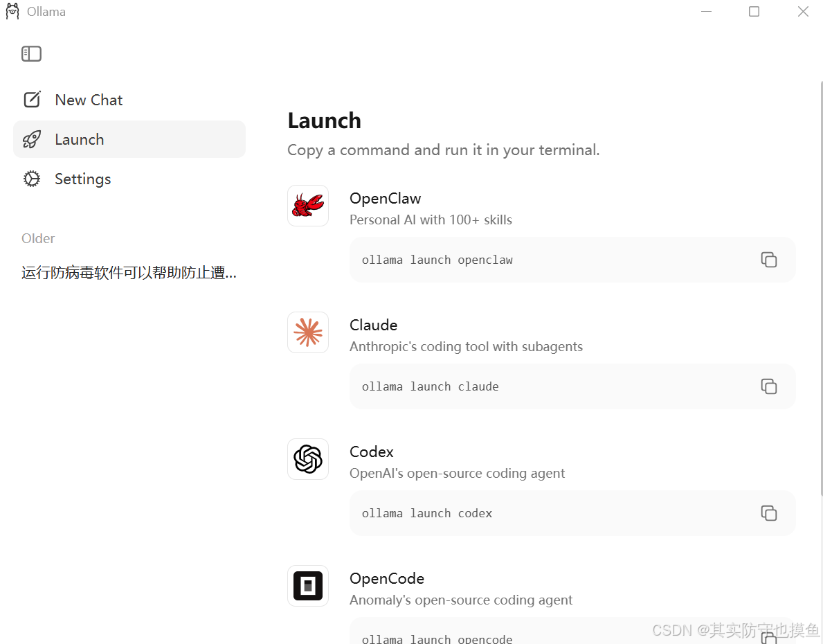Open the older chat about 运行防病毒软件
The image size is (823, 644).
coord(129,273)
